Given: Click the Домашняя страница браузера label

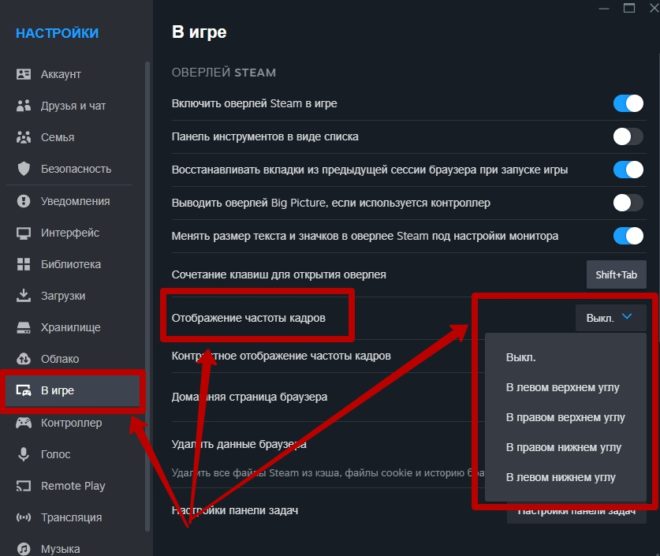Looking at the screenshot, I should [249, 396].
